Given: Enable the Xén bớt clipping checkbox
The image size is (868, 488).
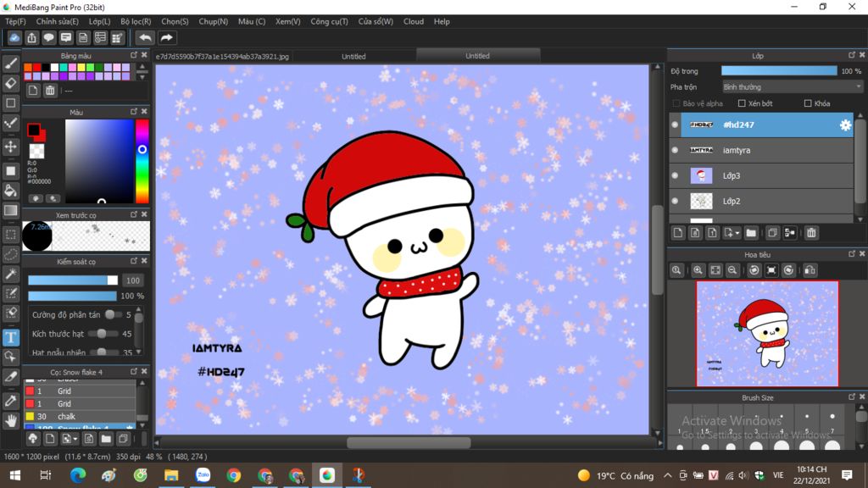Looking at the screenshot, I should click(x=742, y=103).
